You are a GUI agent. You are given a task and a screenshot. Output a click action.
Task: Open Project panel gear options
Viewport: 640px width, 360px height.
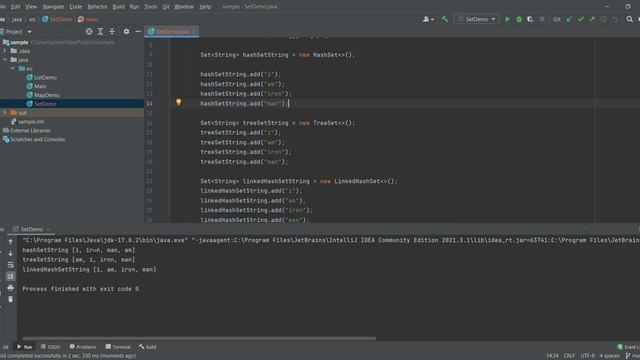click(126, 31)
